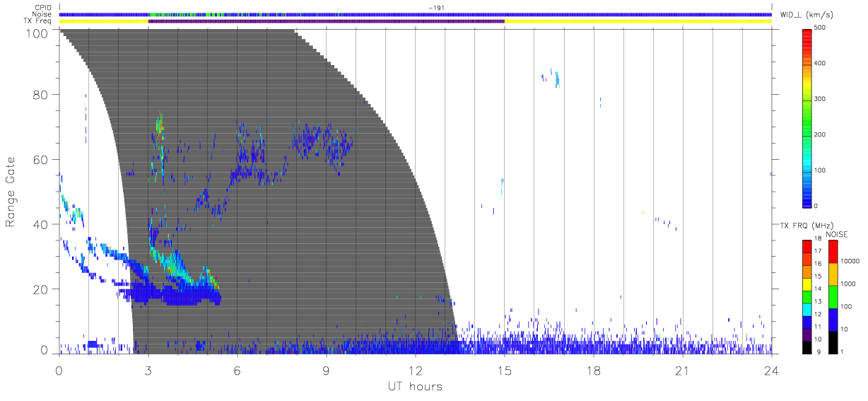Click the UT hours axis title
The width and height of the screenshot is (868, 401).
[414, 386]
